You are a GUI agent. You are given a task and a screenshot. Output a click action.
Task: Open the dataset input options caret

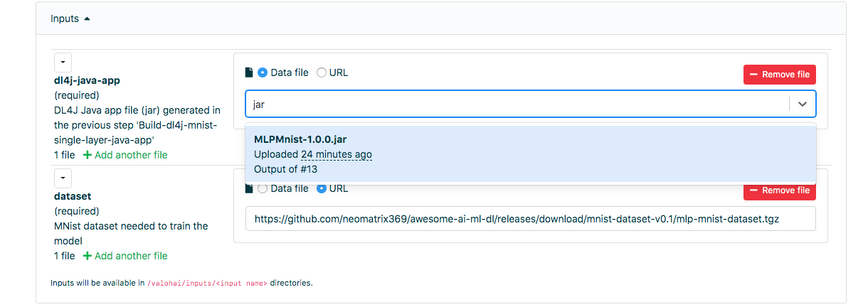(x=63, y=178)
